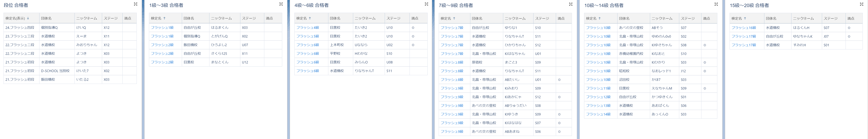Maximize the 1級〜3級 合格者 panel

[x=281, y=4]
